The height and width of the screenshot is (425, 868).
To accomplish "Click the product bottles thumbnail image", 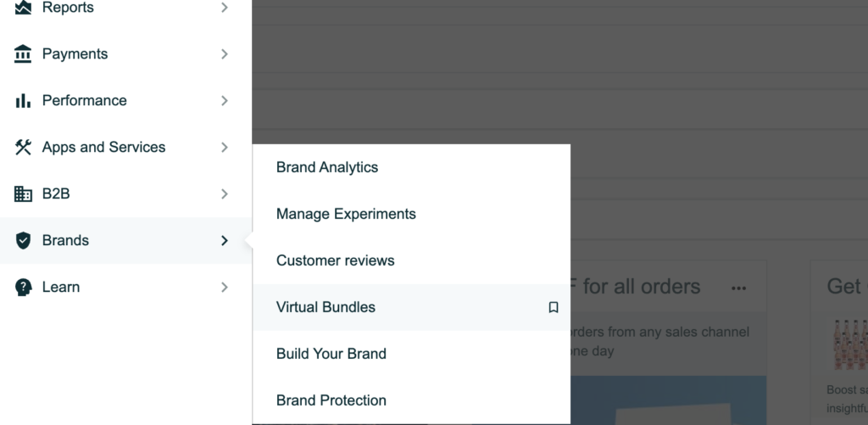I will [850, 344].
